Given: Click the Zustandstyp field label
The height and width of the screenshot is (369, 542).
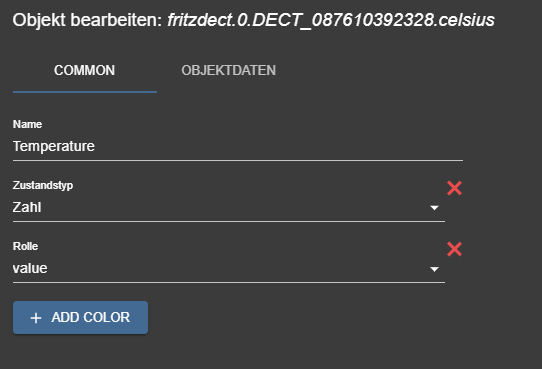Looking at the screenshot, I should [x=43, y=185].
